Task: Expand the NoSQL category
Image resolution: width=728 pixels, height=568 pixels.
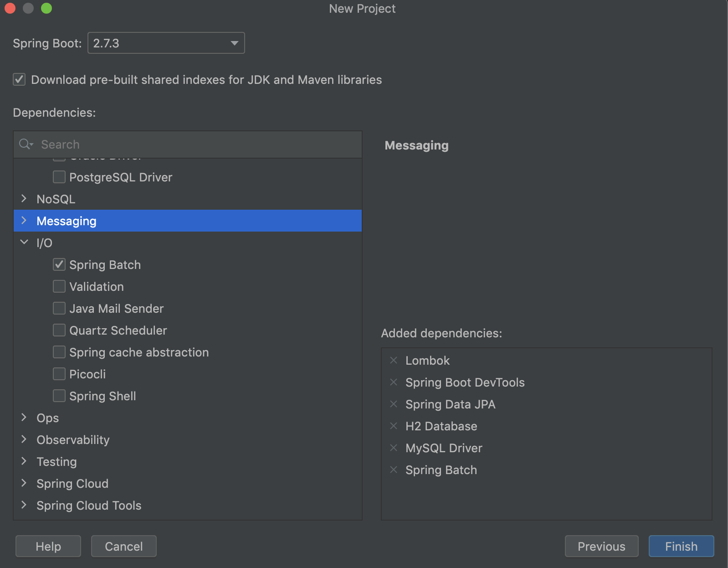Action: pos(24,199)
